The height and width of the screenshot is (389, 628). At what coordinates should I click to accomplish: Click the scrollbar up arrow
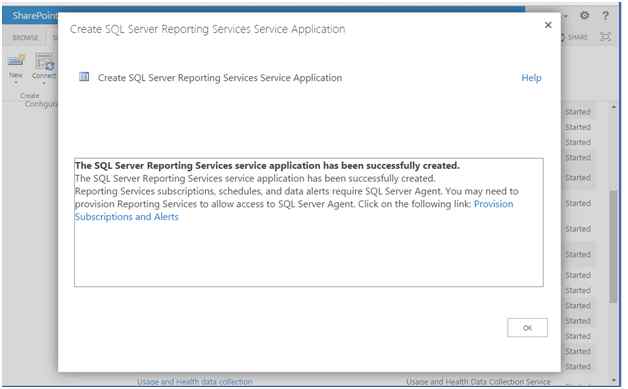[x=614, y=107]
